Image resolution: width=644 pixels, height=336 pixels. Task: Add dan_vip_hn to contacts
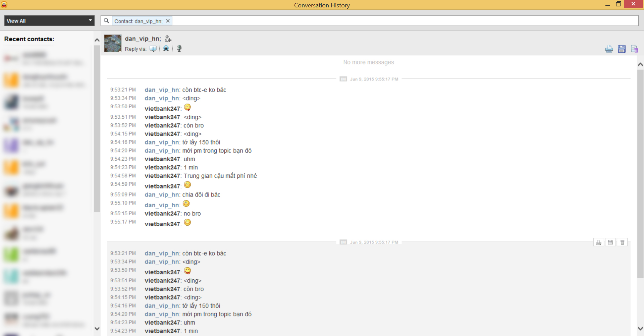[x=168, y=39]
